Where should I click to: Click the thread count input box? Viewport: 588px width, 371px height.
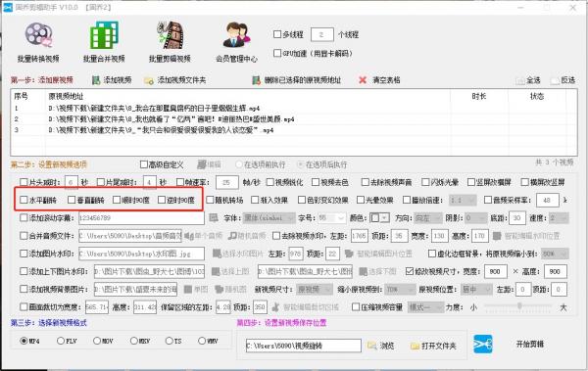pyautogui.click(x=322, y=34)
